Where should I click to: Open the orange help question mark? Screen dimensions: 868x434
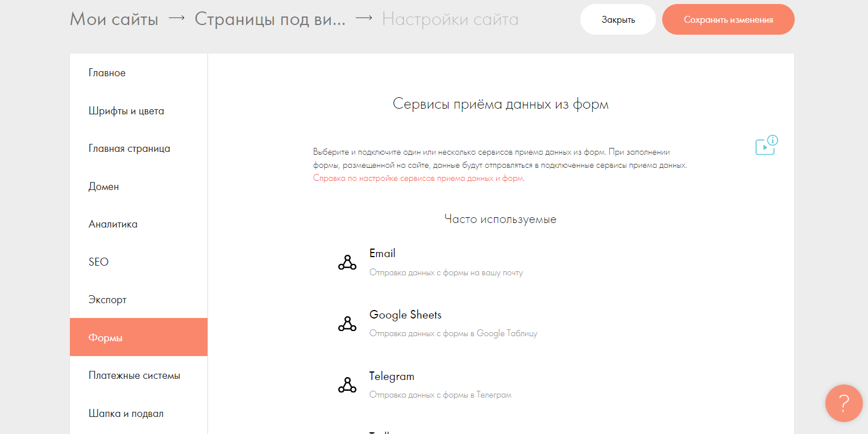click(844, 403)
